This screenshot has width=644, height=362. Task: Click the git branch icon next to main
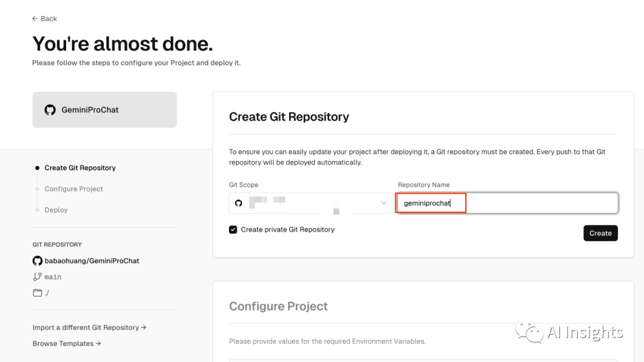click(38, 277)
